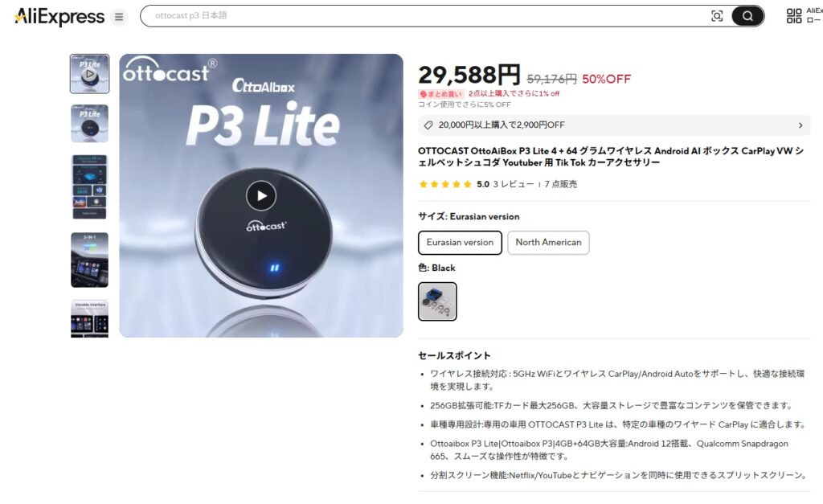Click the black magnifier search button

click(x=747, y=16)
